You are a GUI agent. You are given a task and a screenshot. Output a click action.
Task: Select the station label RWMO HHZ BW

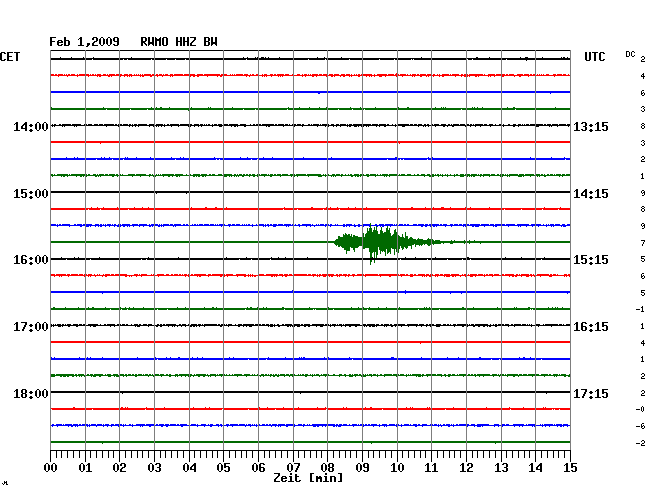point(179,42)
